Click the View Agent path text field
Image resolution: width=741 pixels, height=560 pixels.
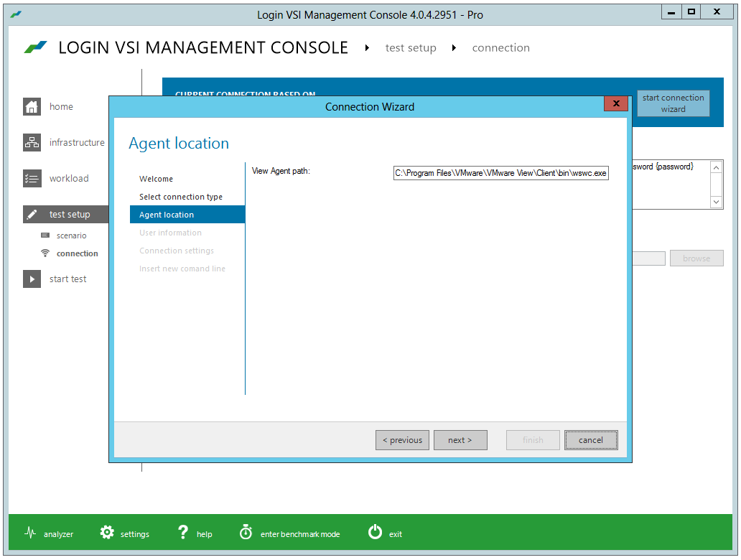pyautogui.click(x=500, y=173)
